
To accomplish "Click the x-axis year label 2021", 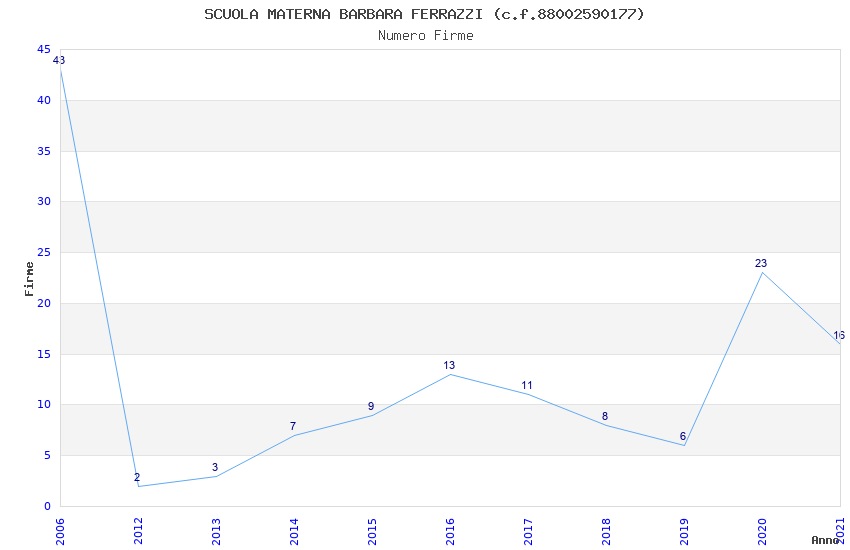I will pyautogui.click(x=841, y=531).
